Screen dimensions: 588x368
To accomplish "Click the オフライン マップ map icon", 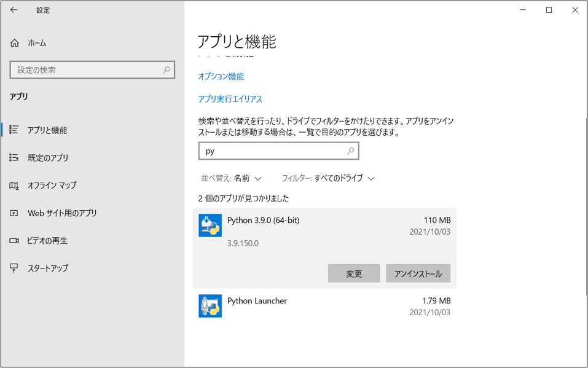I will tap(14, 186).
